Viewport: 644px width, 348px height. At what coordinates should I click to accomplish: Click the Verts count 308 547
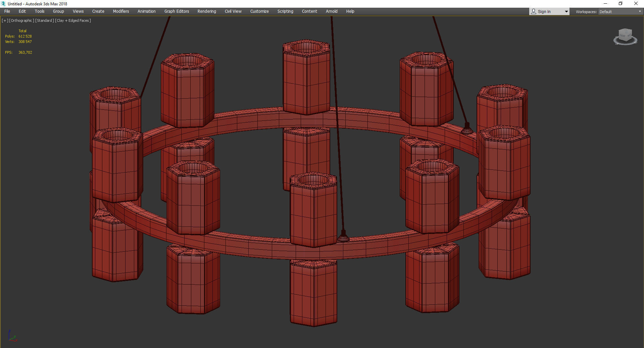point(25,42)
